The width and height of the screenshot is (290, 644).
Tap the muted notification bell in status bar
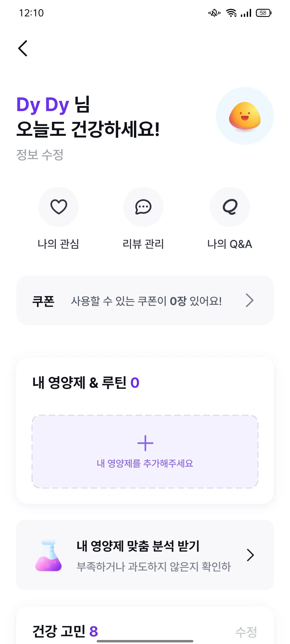(214, 13)
